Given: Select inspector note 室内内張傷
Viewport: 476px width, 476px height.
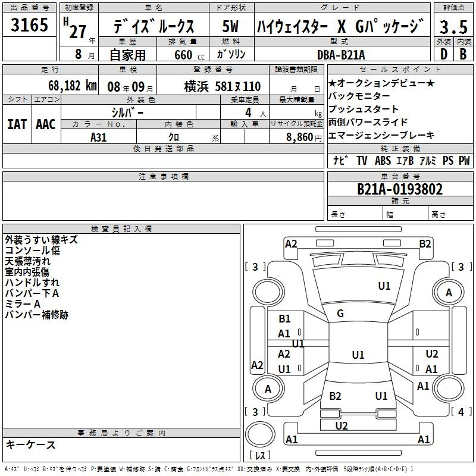Looking at the screenshot, I should click(27, 272).
